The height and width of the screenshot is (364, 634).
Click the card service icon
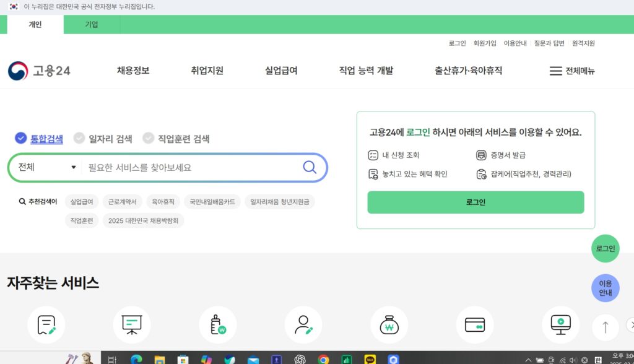tap(475, 325)
